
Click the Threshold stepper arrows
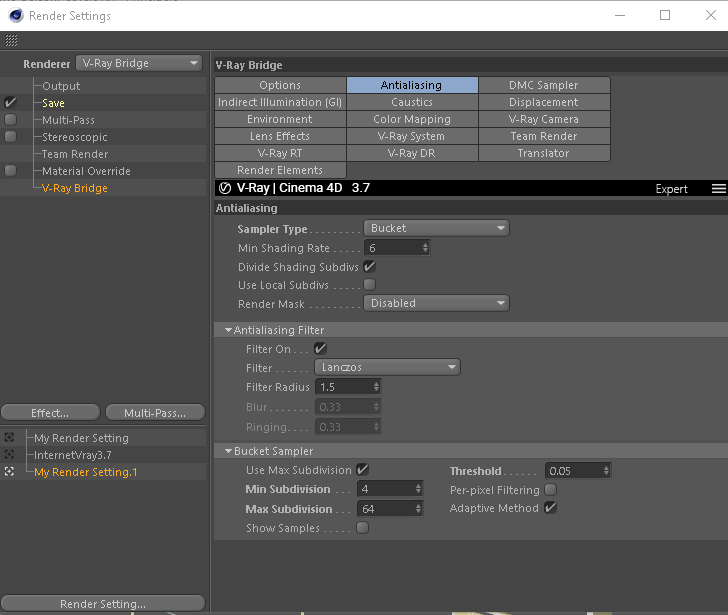606,471
